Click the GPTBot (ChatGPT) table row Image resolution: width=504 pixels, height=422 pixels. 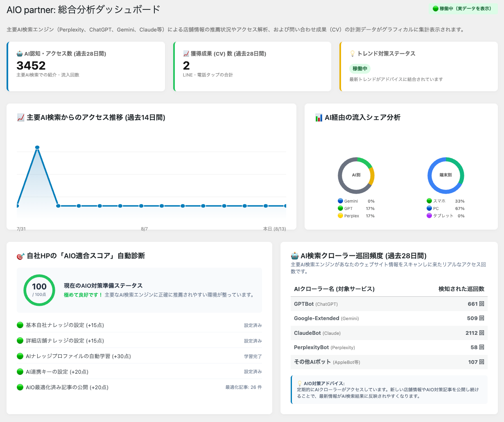[x=389, y=304]
